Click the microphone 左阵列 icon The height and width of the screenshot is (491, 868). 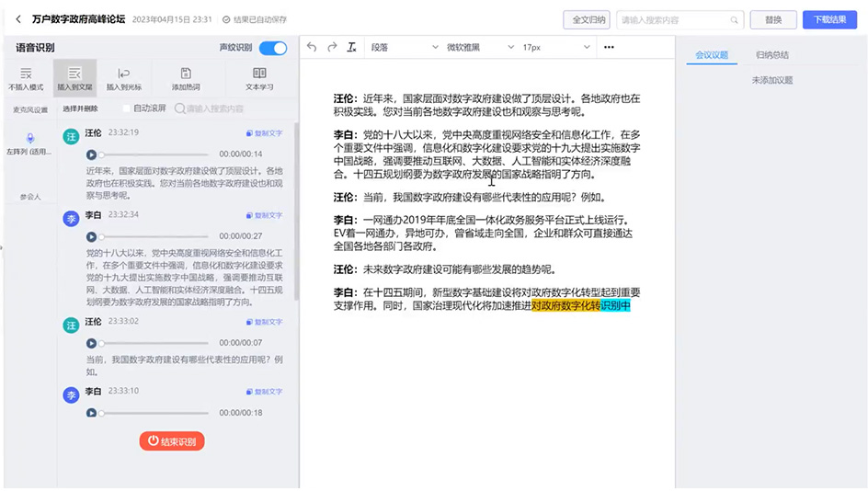[30, 138]
